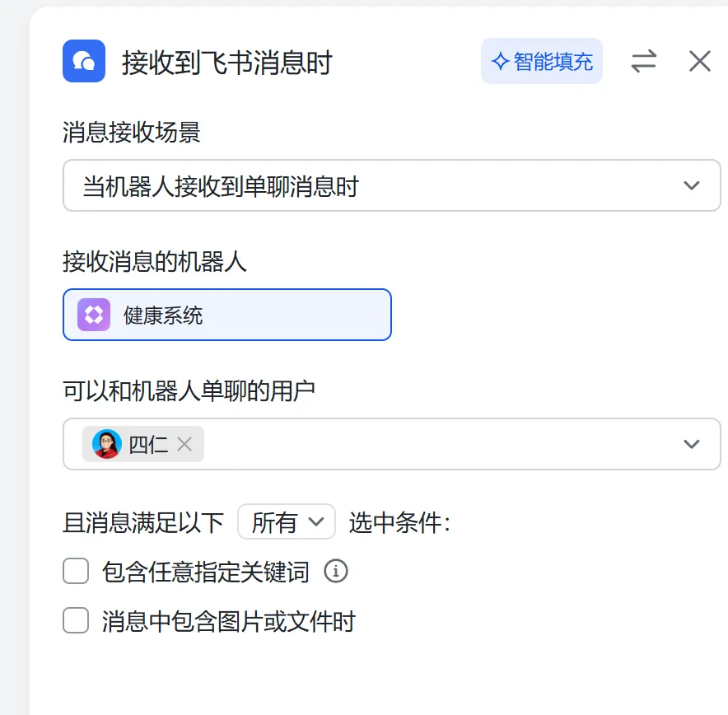Click the 消息中包含图片或文件时 option label
Image resolution: width=728 pixels, height=715 pixels.
(x=228, y=621)
